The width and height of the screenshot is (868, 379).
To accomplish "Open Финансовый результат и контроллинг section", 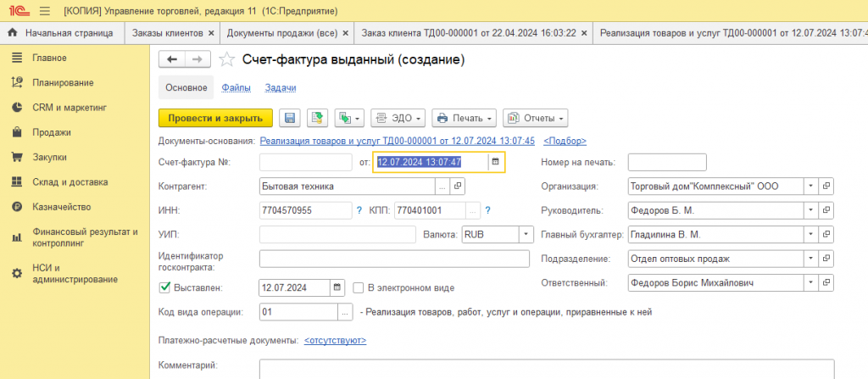I will tap(86, 237).
